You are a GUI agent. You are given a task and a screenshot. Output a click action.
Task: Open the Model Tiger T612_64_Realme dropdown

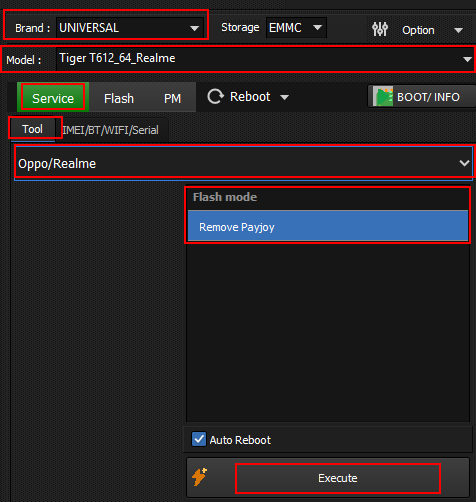click(265, 59)
